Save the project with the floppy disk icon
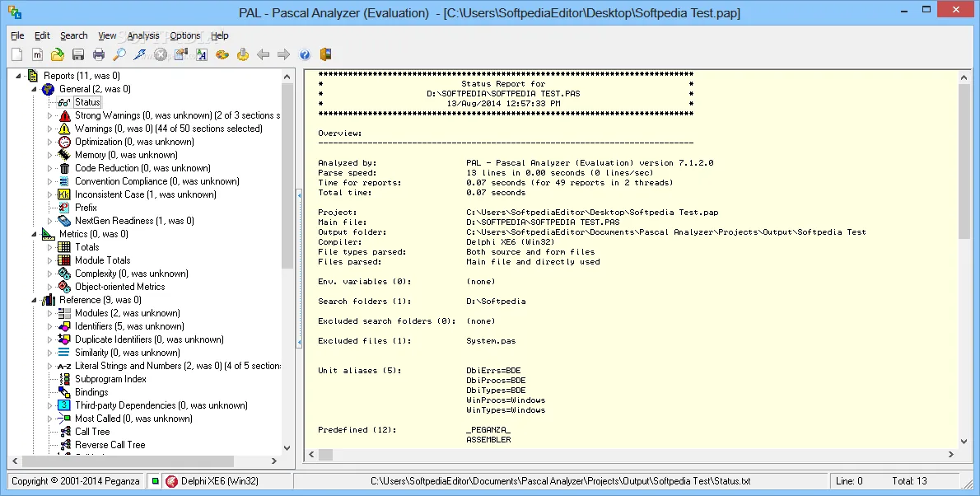This screenshot has height=496, width=980. pos(78,55)
